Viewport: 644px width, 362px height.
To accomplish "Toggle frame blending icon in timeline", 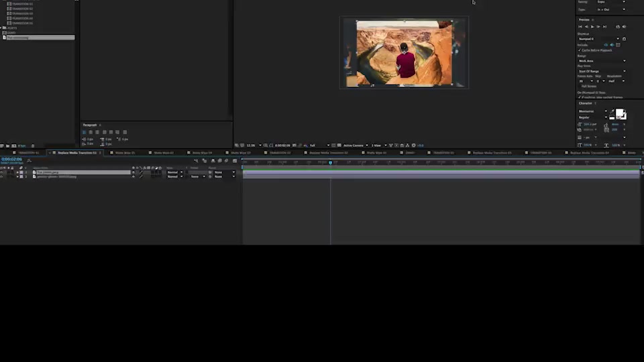I will [x=220, y=161].
